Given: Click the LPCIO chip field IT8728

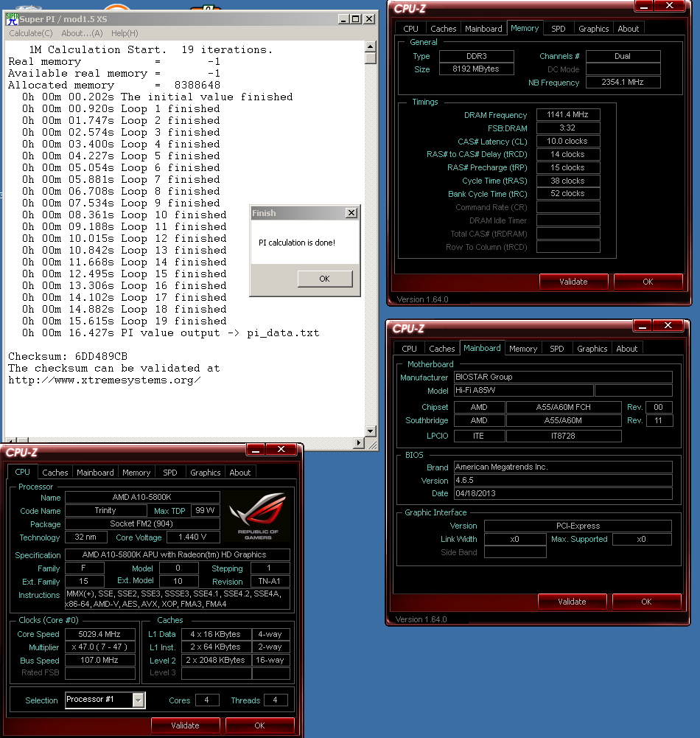Looking at the screenshot, I should tap(564, 436).
